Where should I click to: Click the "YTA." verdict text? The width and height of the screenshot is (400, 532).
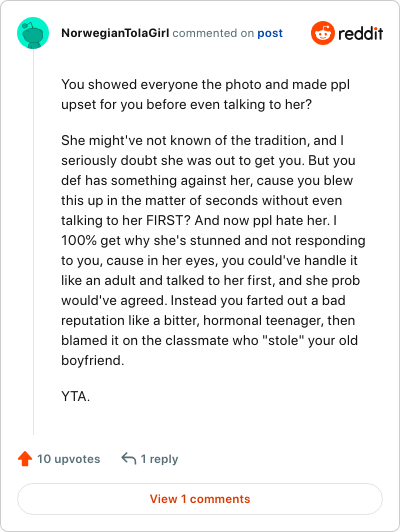tap(75, 396)
